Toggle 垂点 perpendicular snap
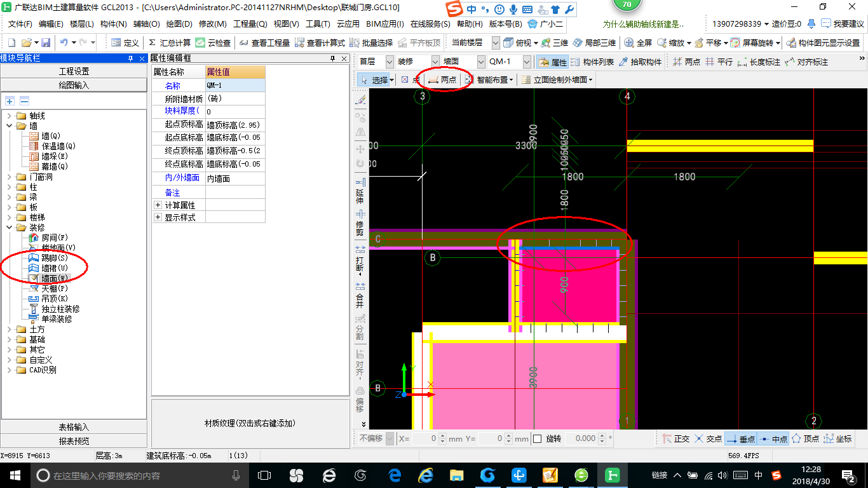The width and height of the screenshot is (868, 488). (740, 438)
